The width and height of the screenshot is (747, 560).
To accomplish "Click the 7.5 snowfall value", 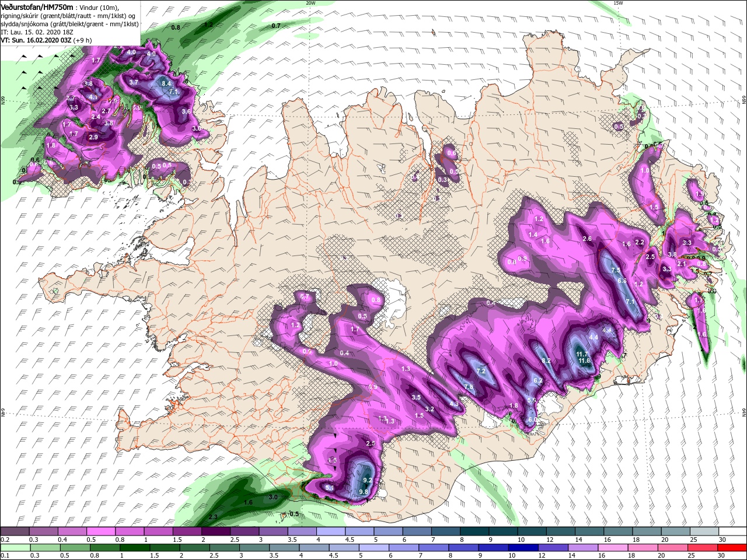I will [x=616, y=271].
